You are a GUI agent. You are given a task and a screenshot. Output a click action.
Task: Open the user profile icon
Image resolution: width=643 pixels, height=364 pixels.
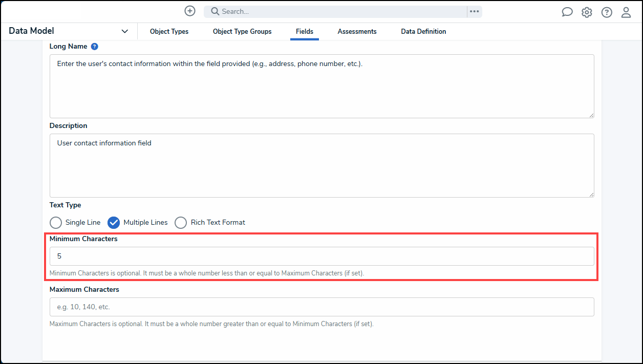626,12
